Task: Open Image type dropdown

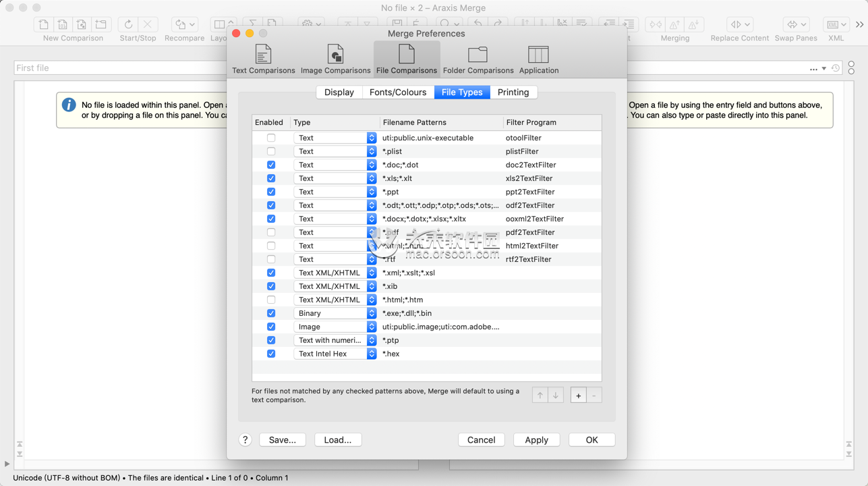Action: 335,327
